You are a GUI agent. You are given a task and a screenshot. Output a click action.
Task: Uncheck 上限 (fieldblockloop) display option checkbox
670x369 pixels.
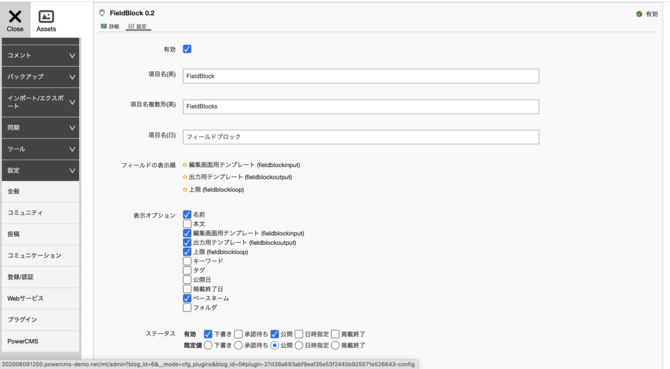click(187, 252)
